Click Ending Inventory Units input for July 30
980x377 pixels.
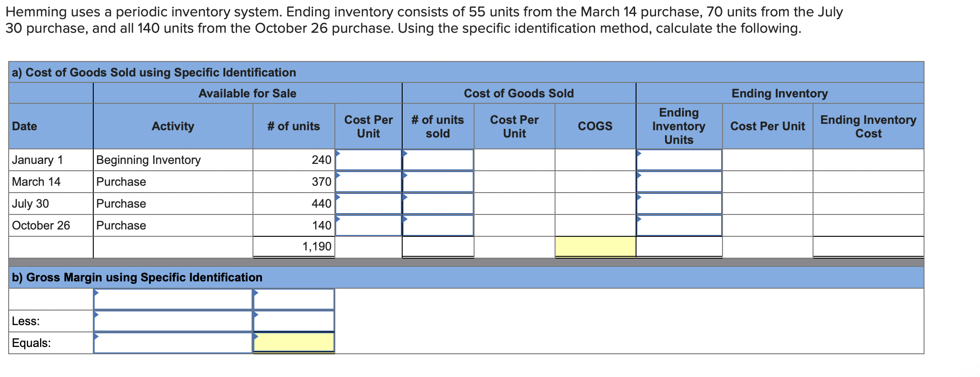click(x=679, y=204)
